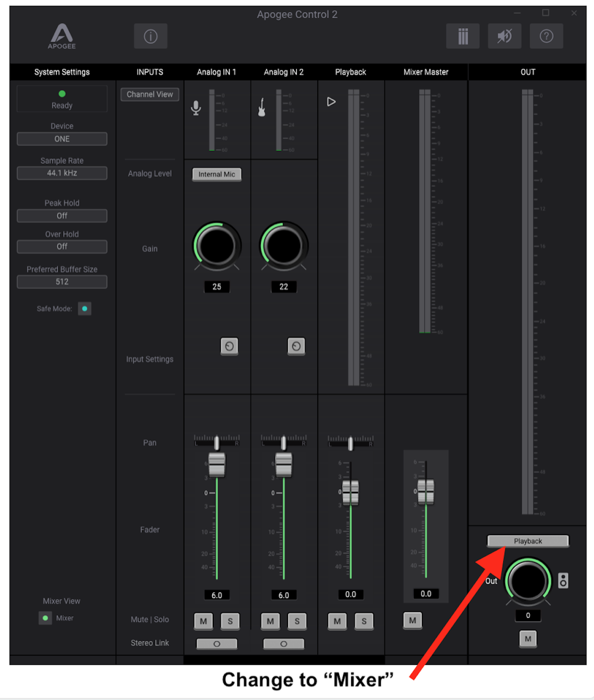Click the Analog IN 2 fader handle
This screenshot has height=700, width=594.
283,464
